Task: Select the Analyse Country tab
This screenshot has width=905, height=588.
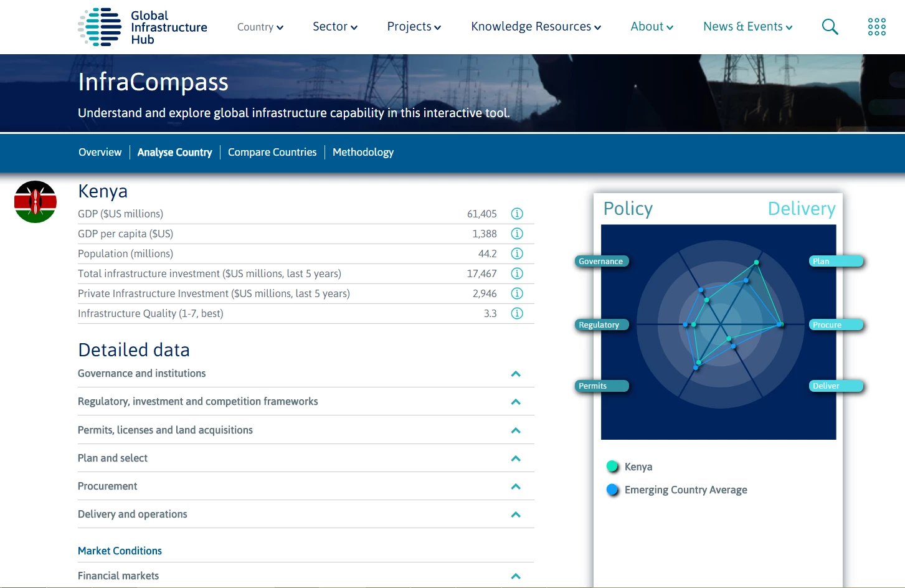Action: pos(174,152)
